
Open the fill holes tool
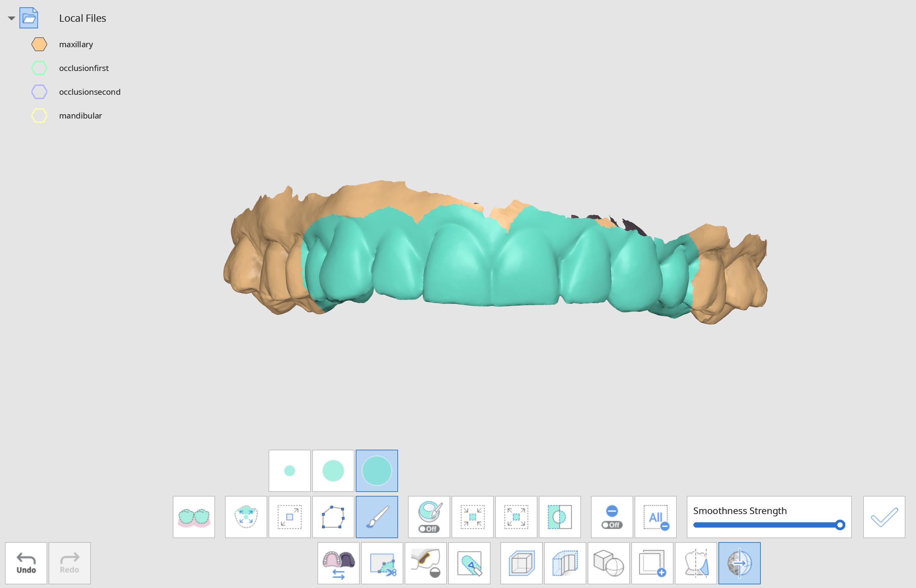point(425,563)
